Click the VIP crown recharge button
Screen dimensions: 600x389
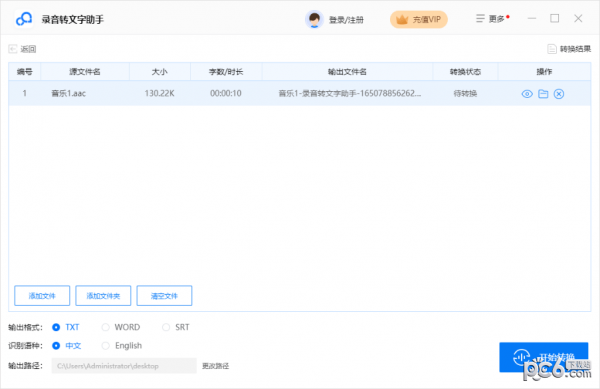point(419,19)
